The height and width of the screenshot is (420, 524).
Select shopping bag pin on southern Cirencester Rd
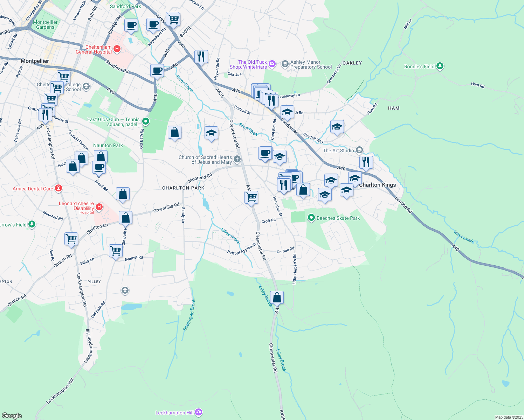click(x=277, y=297)
